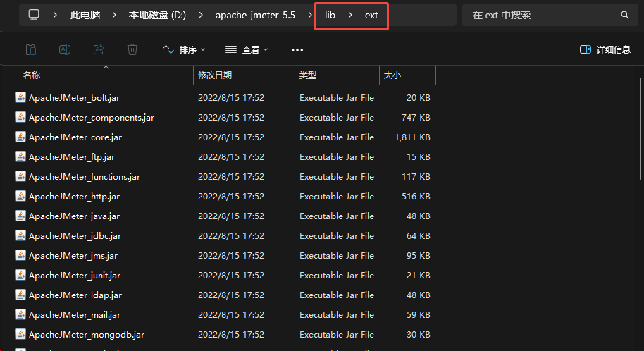Go to lib folder breadcrumb
The height and width of the screenshot is (351, 644).
click(x=330, y=16)
